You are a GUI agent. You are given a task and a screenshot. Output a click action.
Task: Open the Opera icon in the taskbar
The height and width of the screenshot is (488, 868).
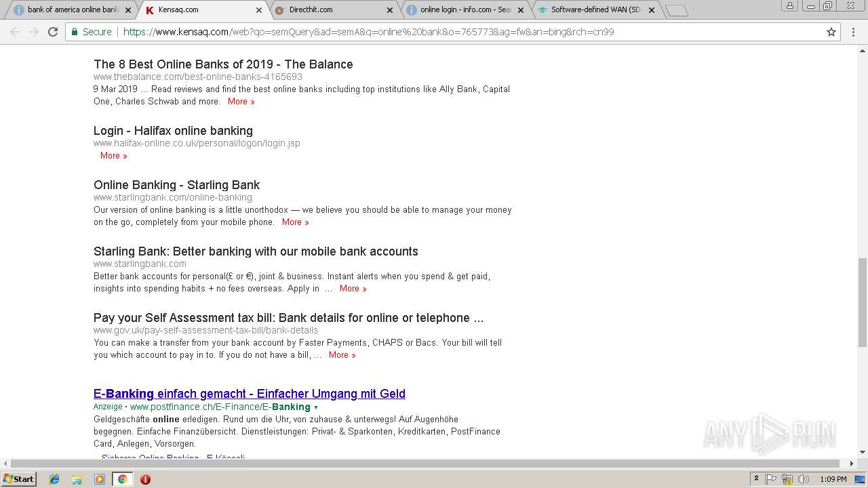145,479
